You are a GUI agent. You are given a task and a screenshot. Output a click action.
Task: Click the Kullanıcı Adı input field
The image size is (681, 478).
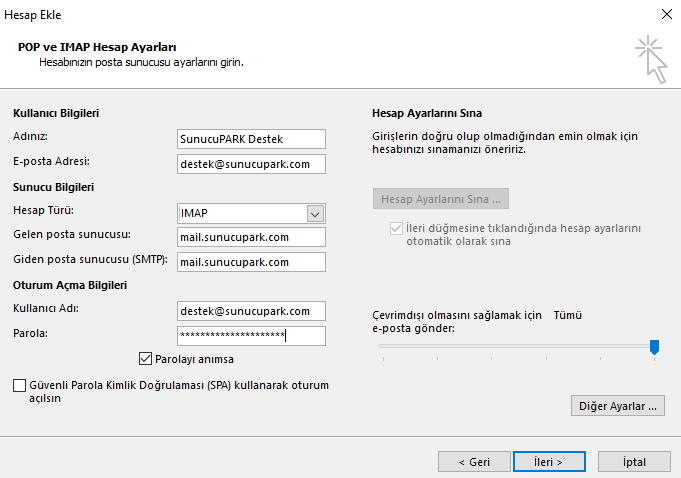[251, 311]
